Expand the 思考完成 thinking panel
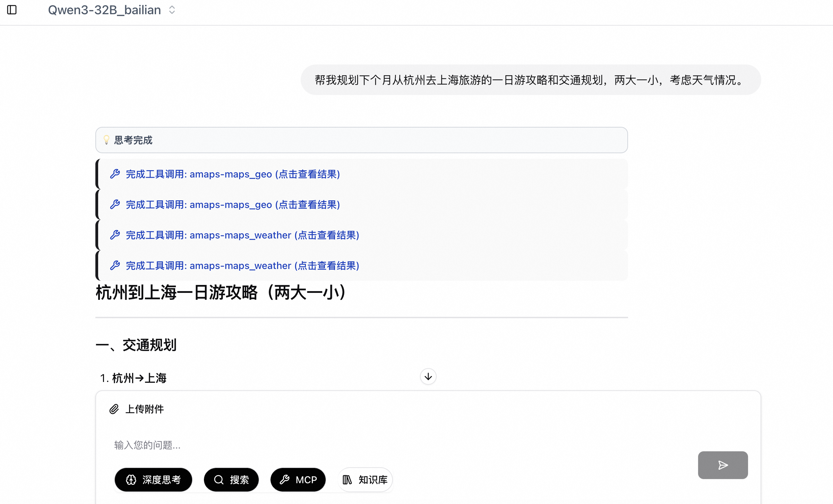This screenshot has width=833, height=504. click(361, 140)
